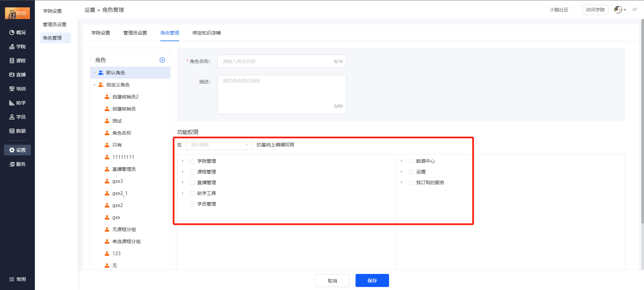The width and height of the screenshot is (644, 290).
Task: Open 数据 data section in sidebar
Action: 17,131
